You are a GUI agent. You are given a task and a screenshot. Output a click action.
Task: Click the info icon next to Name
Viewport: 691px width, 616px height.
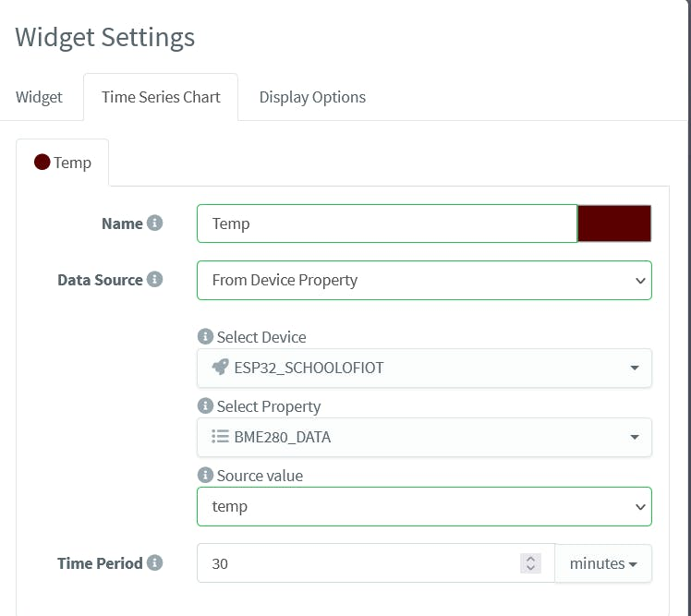click(154, 223)
